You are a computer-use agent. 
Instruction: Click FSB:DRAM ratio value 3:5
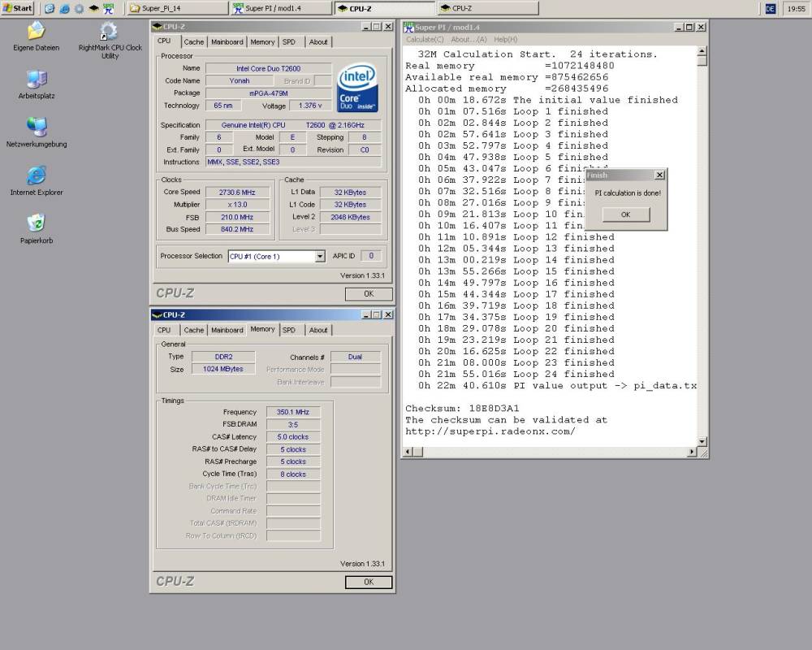coord(293,424)
